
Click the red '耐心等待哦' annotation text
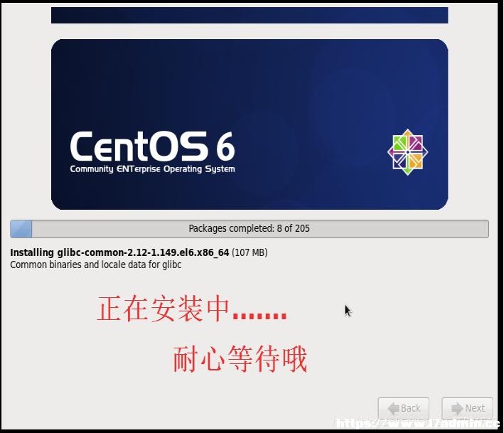click(x=240, y=359)
